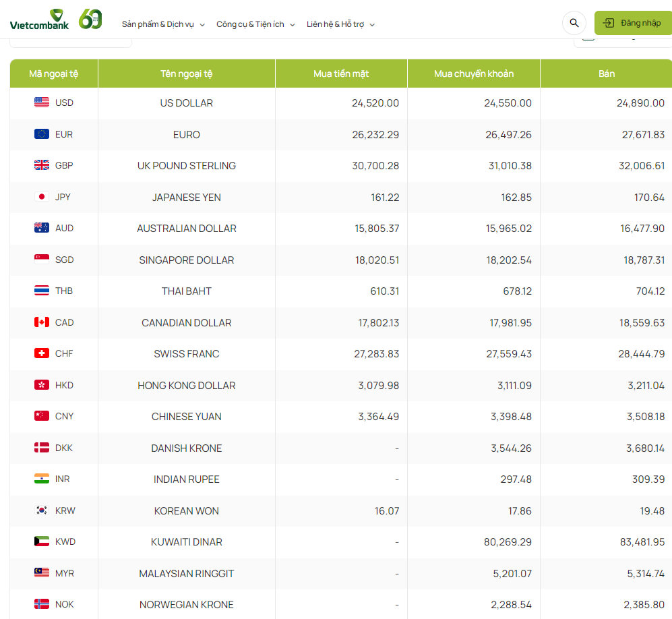Click the KUWAITI DINAR row name

[187, 542]
